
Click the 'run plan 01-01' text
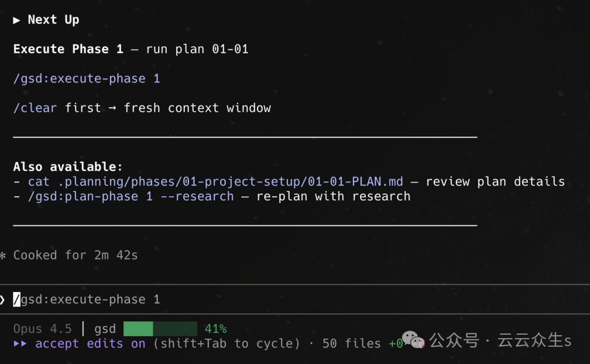[x=197, y=50]
